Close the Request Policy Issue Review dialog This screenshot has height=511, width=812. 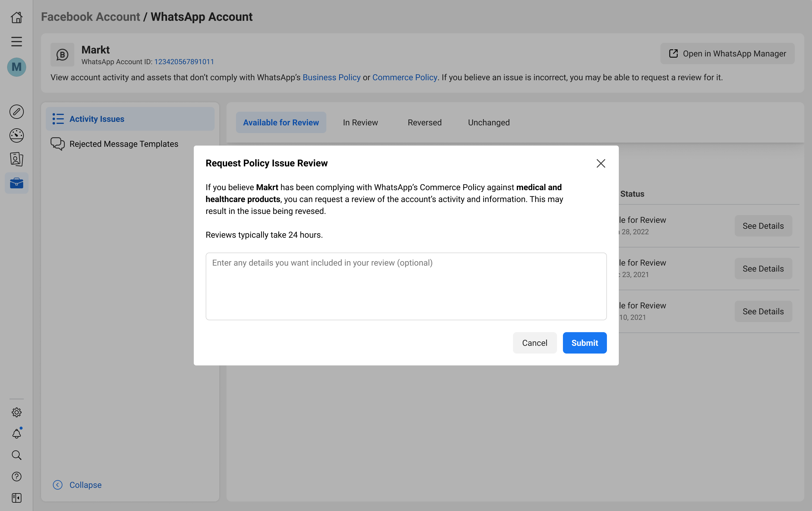point(601,163)
